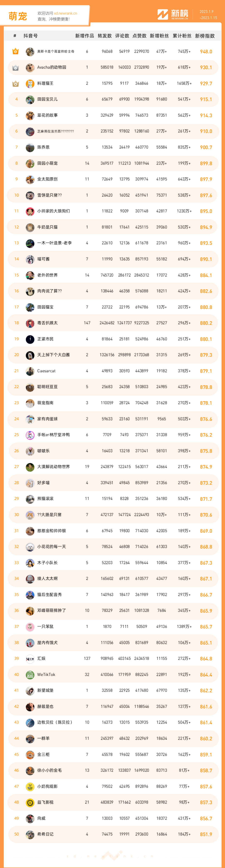This screenshot has height=868, width=225.
Task: Click the 点赞数 column header
Action: pos(139,36)
